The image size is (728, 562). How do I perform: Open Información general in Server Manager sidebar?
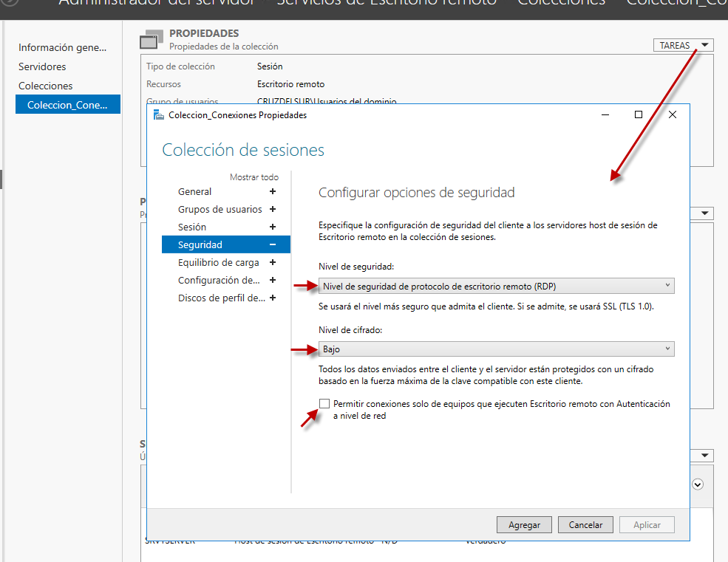(x=62, y=47)
